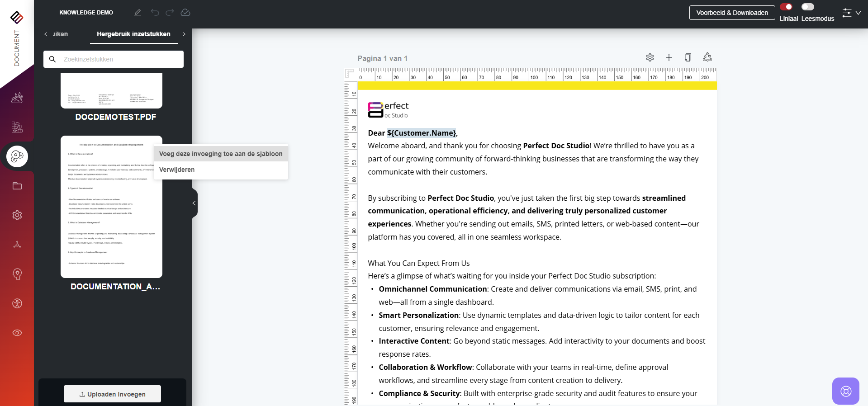Click the cloud save status icon
The width and height of the screenshot is (868, 406).
(x=185, y=13)
